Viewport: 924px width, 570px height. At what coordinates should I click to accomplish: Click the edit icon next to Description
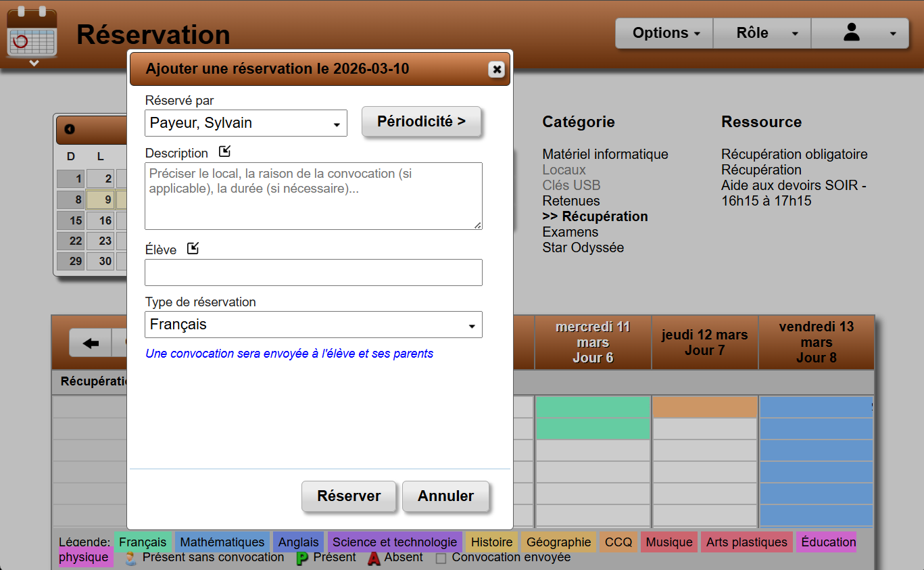(x=225, y=151)
